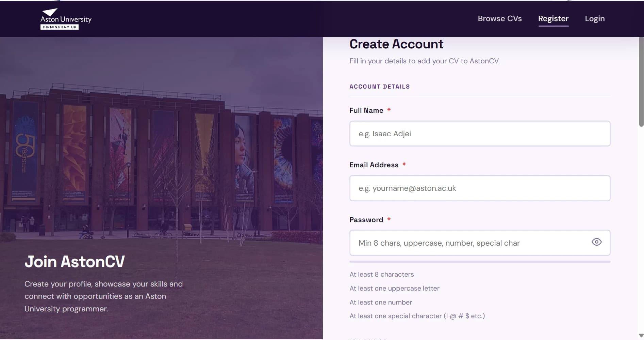
Task: Toggle password visibility eye icon
Action: pyautogui.click(x=596, y=242)
